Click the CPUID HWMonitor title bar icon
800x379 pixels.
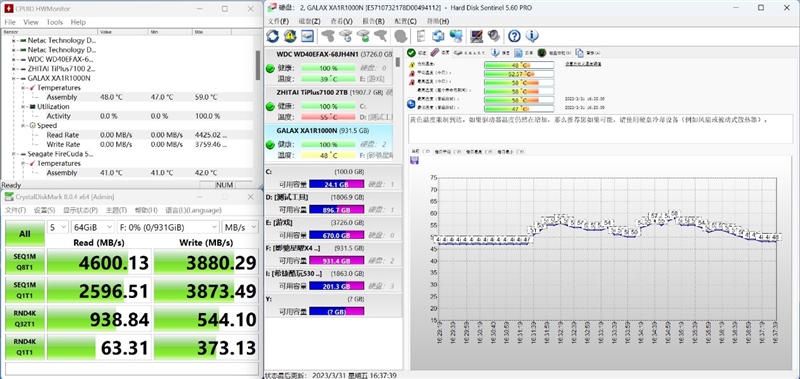(x=9, y=9)
